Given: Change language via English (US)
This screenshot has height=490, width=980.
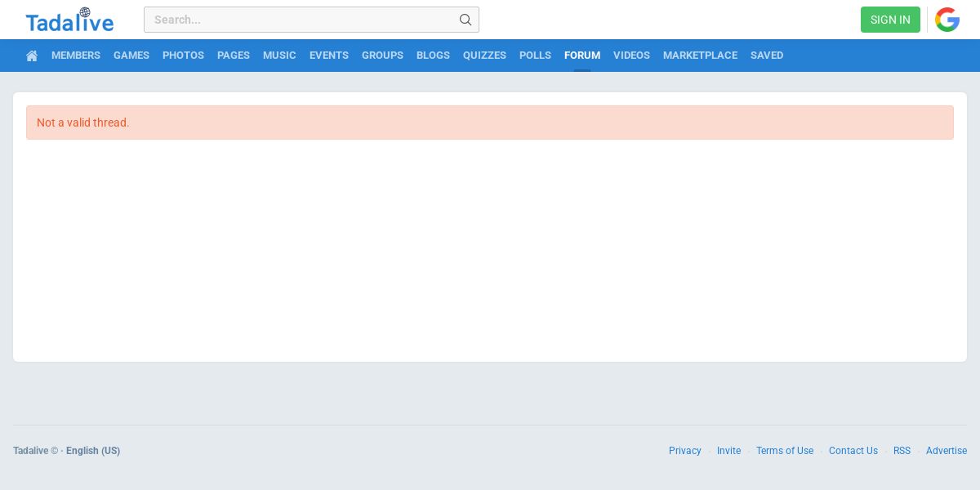Looking at the screenshot, I should point(93,451).
